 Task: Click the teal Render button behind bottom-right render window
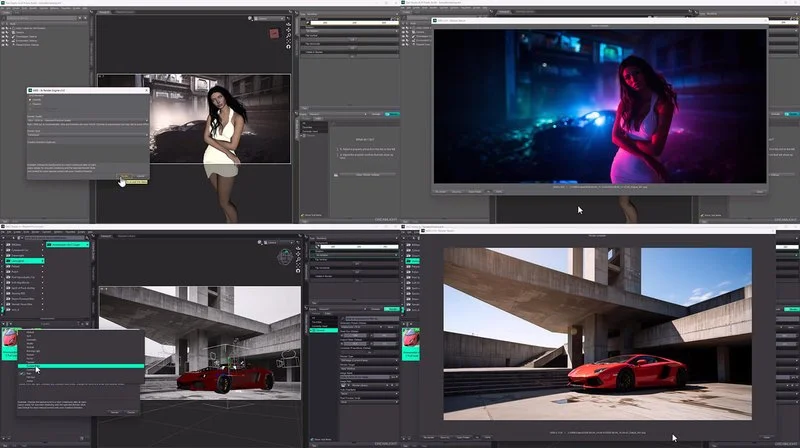(792, 309)
